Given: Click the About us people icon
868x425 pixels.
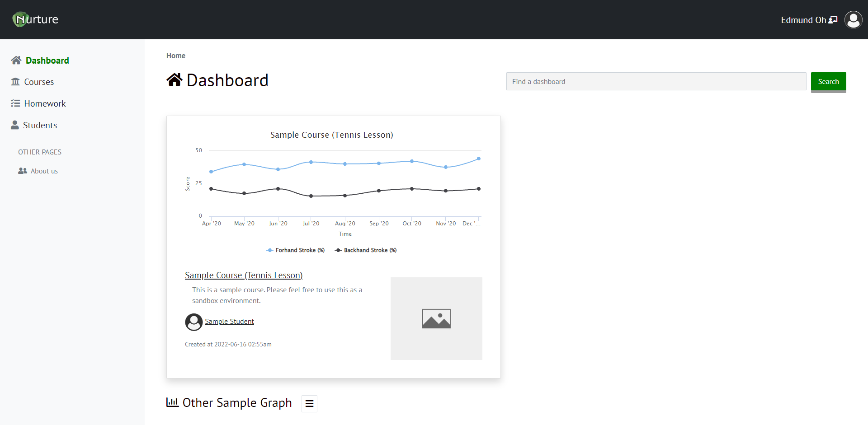Looking at the screenshot, I should (x=22, y=171).
